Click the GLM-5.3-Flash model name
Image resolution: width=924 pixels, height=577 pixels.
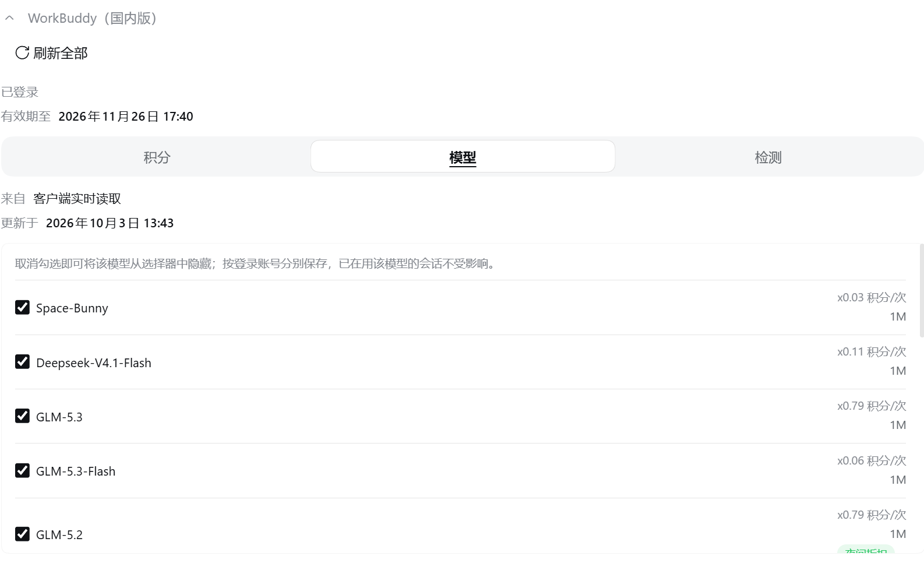[76, 472]
